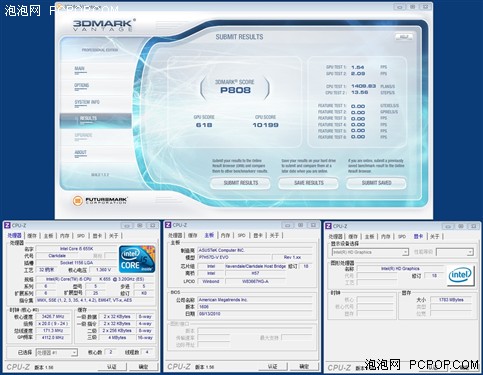Switch to SPD tab in middle CPU-Z window
This screenshot has width=483, height=375.
[x=241, y=235]
